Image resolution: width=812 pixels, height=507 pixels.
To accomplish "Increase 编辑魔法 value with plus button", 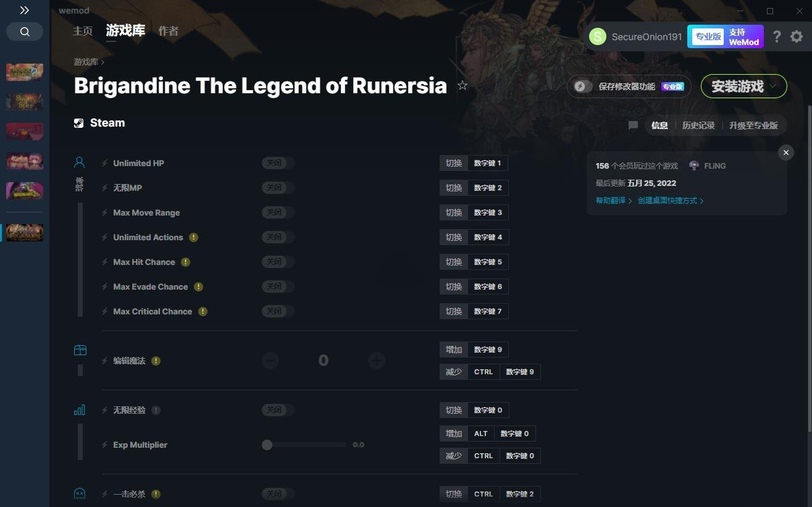I will [377, 361].
